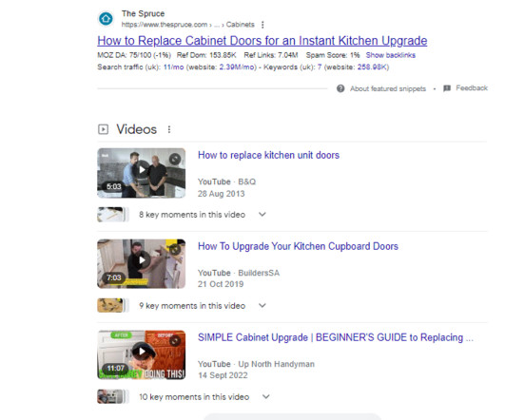Click the Videos section heading
The height and width of the screenshot is (420, 505).
(137, 129)
